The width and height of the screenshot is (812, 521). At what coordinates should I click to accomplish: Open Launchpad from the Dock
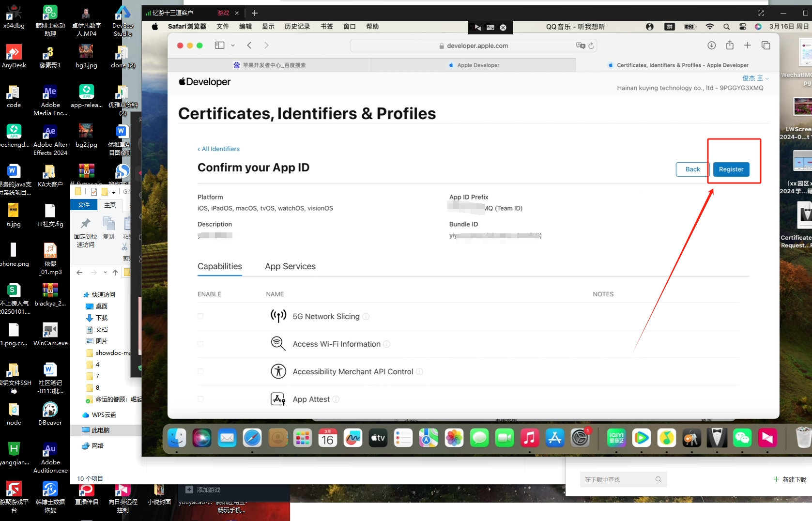tap(303, 438)
